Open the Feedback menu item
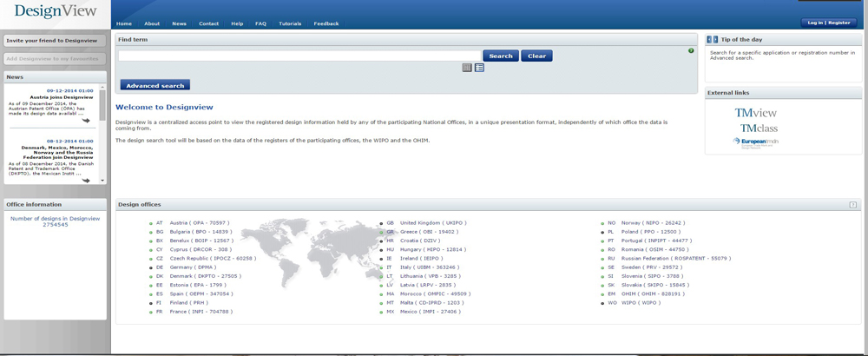Viewport: 868px width, 356px height. tap(326, 23)
